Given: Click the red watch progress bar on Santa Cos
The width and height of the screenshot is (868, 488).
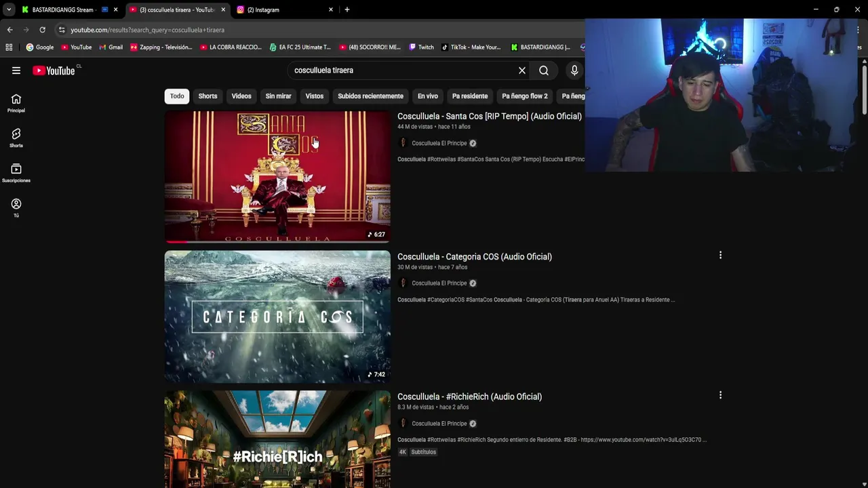Looking at the screenshot, I should point(178,241).
